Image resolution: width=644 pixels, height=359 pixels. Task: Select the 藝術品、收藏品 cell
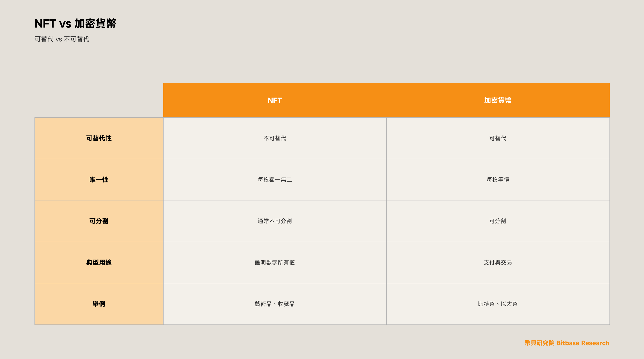(x=275, y=304)
